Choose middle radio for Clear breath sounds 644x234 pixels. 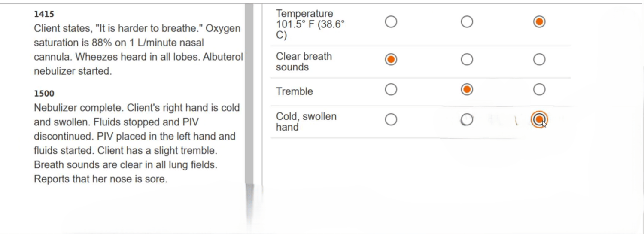pyautogui.click(x=467, y=59)
